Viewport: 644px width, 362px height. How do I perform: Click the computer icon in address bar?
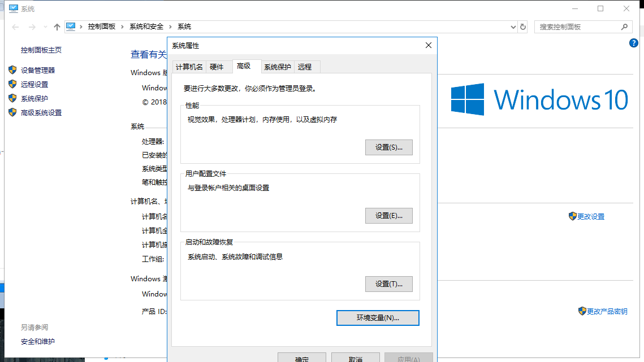click(x=71, y=27)
